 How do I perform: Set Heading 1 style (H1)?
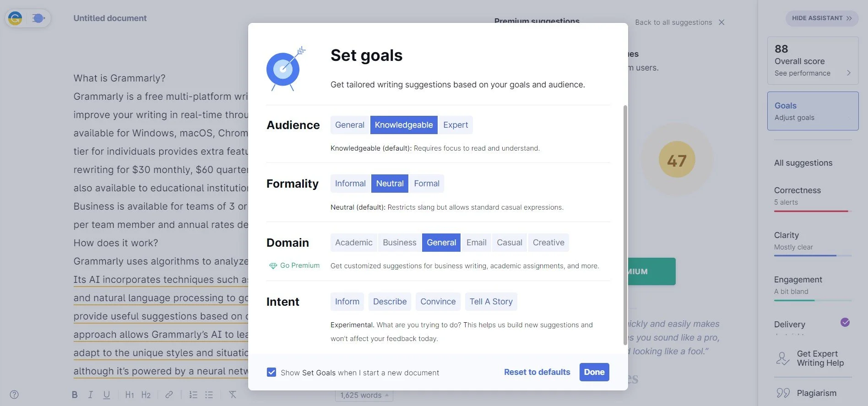(130, 395)
